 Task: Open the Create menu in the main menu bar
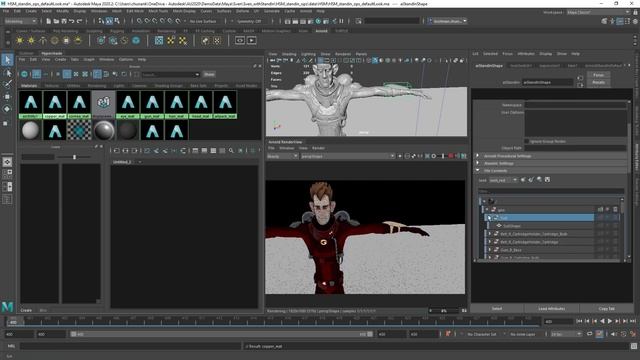(31, 11)
